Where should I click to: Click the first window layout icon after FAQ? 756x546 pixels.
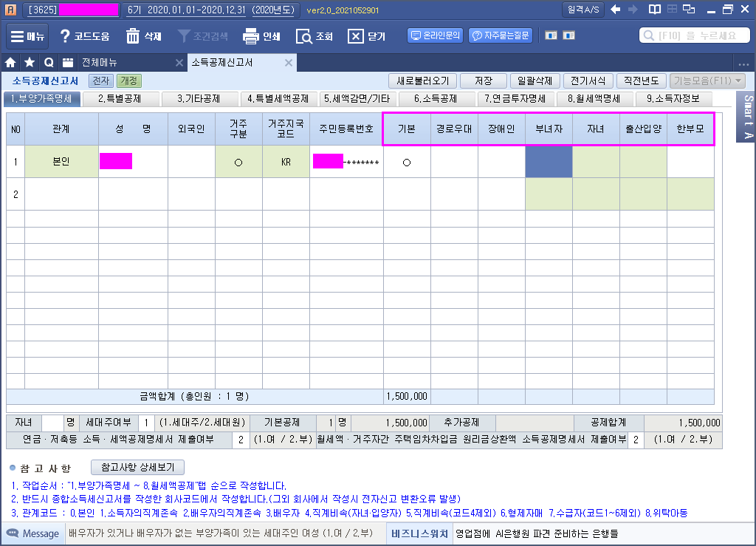551,35
